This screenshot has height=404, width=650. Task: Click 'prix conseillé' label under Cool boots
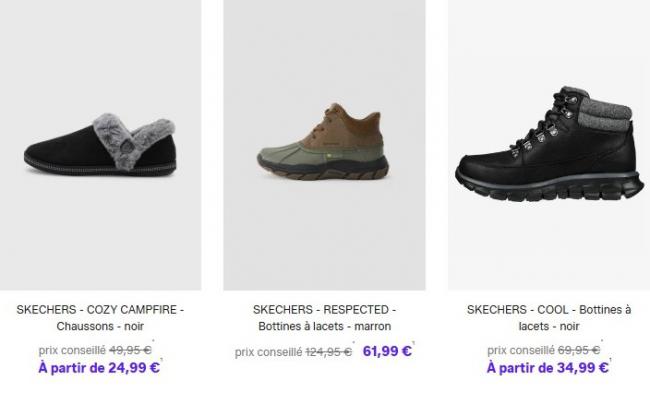point(521,351)
